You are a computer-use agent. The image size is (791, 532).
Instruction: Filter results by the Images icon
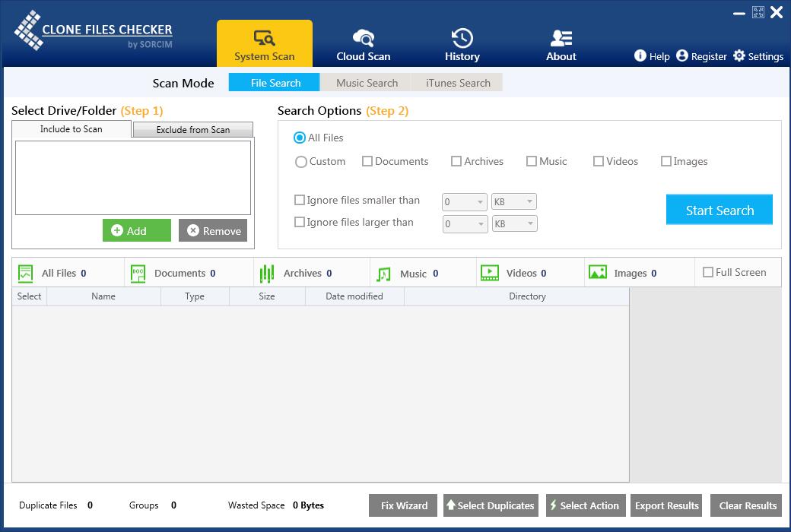tap(598, 273)
